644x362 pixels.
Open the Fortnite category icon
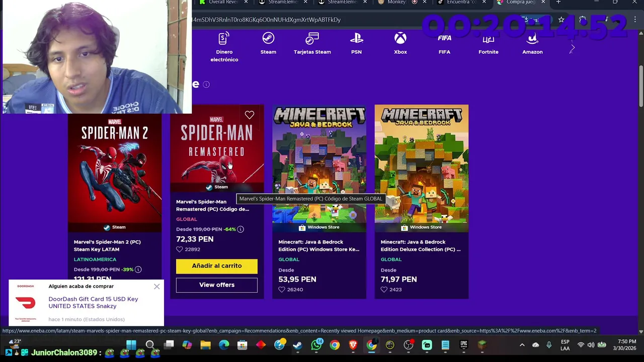coord(489,38)
